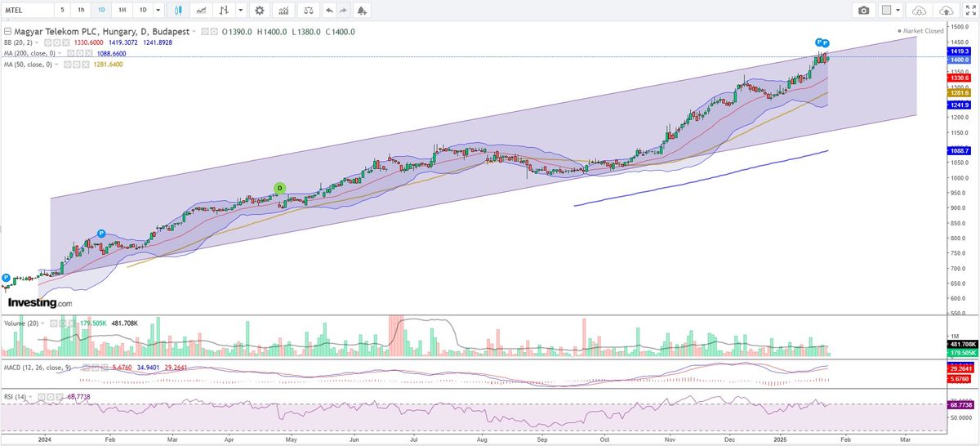Click the 1281.6 price axis label

pyautogui.click(x=960, y=93)
